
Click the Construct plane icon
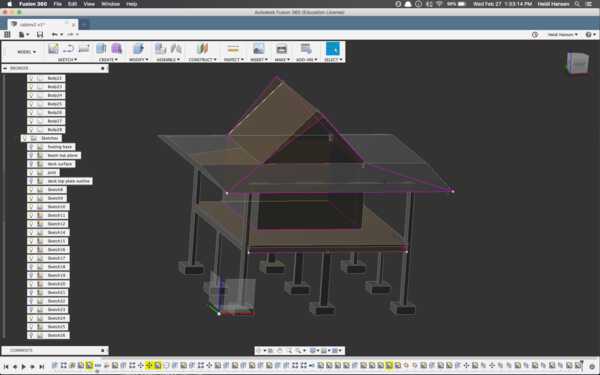(202, 49)
